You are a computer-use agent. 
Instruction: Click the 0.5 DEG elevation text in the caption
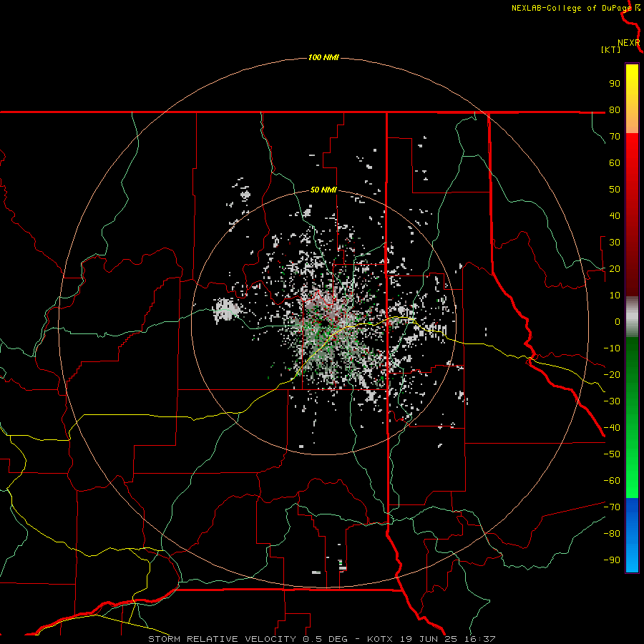pos(325,639)
